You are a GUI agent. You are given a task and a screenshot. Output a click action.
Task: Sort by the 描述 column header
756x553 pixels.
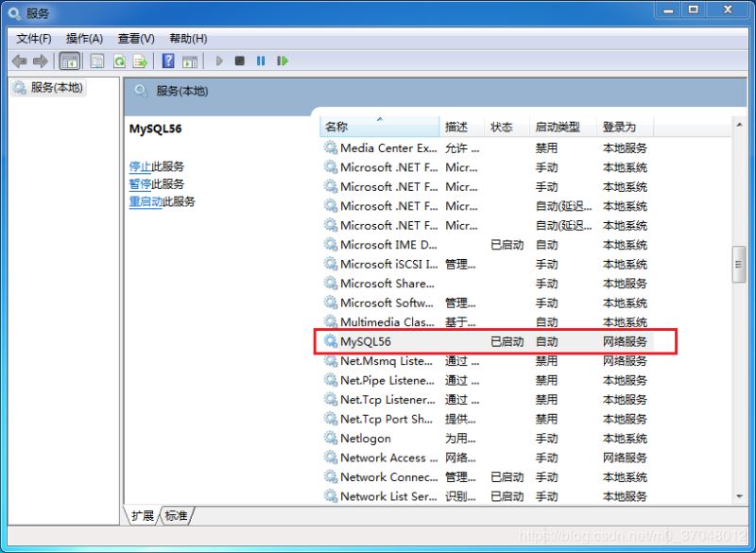461,127
